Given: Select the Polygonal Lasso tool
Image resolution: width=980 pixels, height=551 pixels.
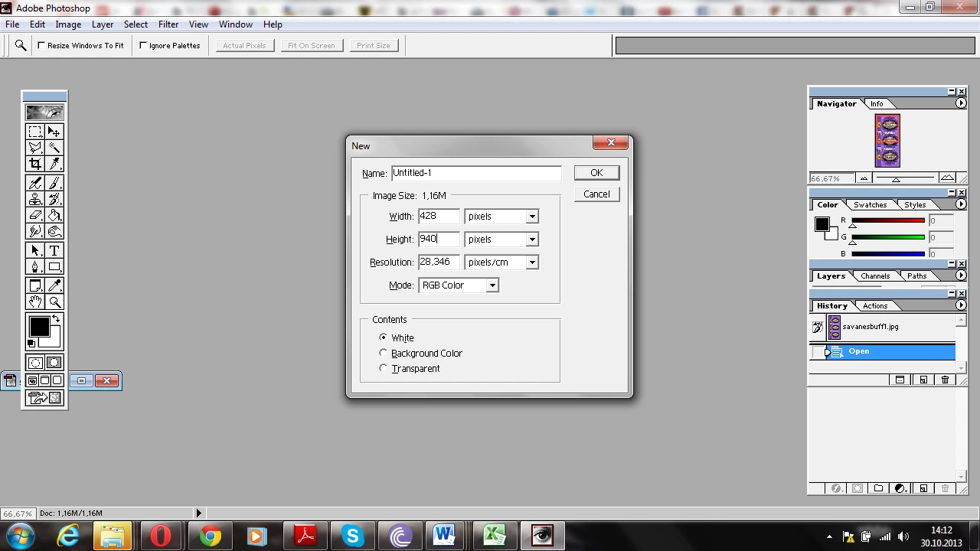Looking at the screenshot, I should (35, 148).
